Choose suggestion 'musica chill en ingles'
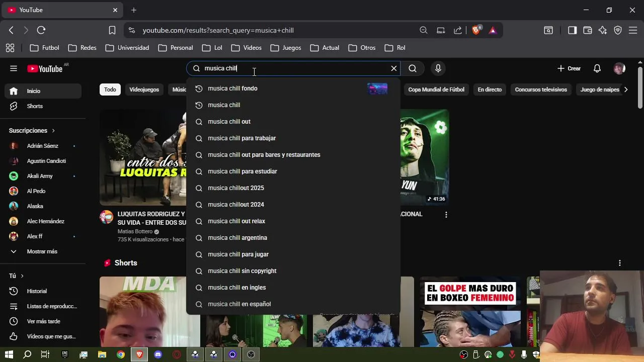This screenshot has height=362, width=644. (x=293, y=288)
